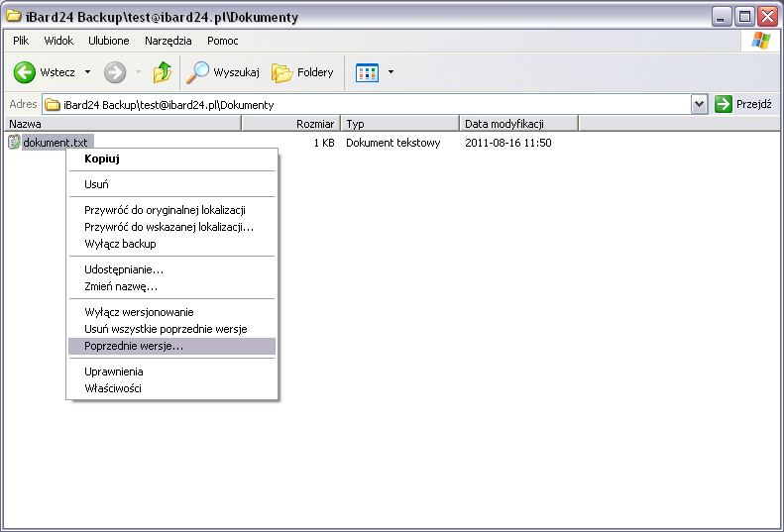Open the Plik menu

[21, 41]
